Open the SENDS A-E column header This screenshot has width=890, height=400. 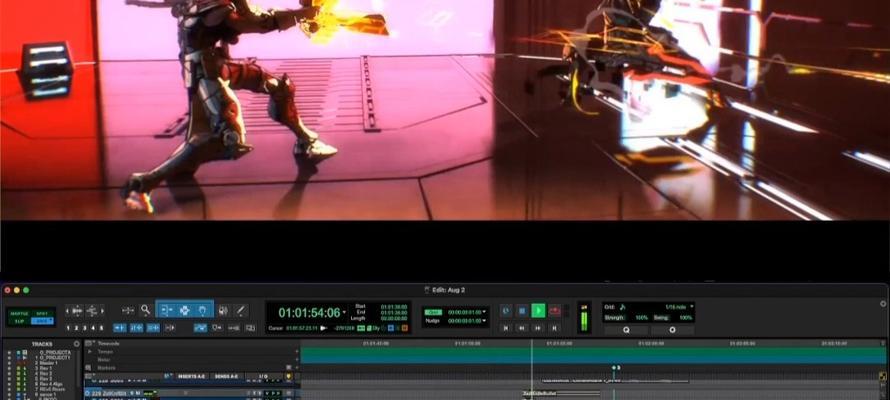pyautogui.click(x=226, y=376)
